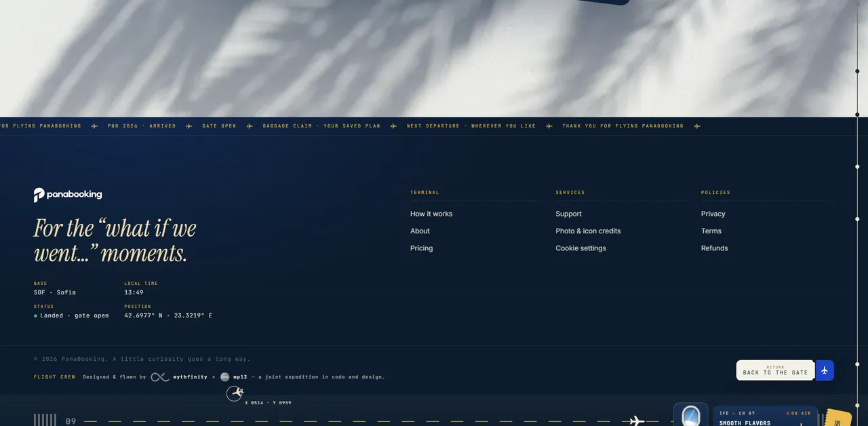Image resolution: width=868 pixels, height=426 pixels.
Task: Open the IFE CH 07 Smooth Flavors player
Action: click(765, 417)
